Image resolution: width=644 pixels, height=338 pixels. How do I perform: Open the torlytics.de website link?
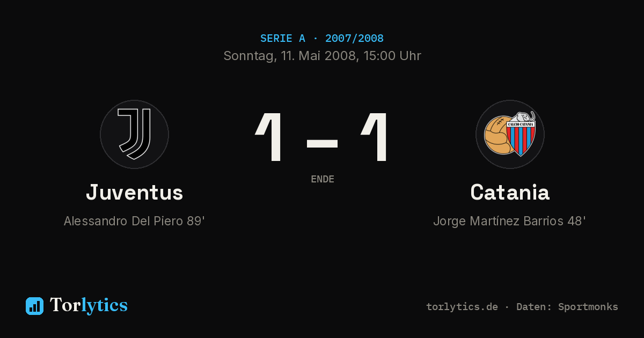(x=462, y=307)
